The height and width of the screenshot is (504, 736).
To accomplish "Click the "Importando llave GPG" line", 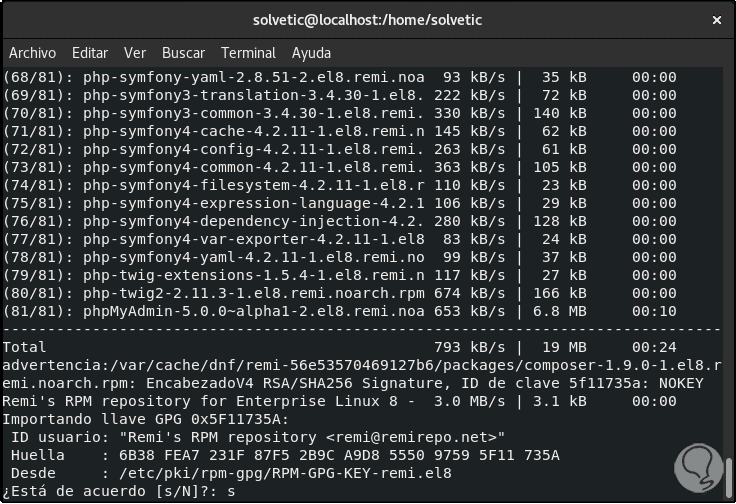I will 145,418.
